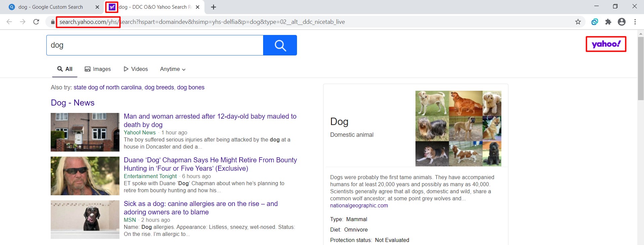Viewport: 644px width, 245px height.
Task: Open a new browser tab with plus
Action: [213, 7]
